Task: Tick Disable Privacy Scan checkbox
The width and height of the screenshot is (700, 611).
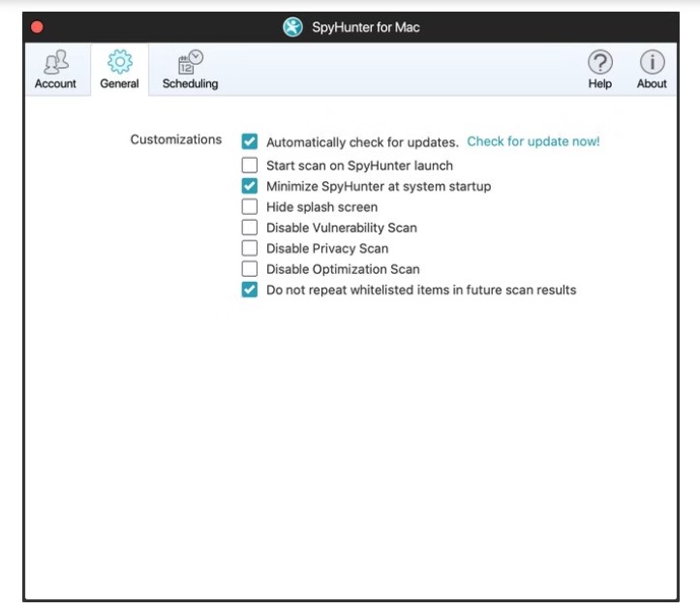Action: click(250, 248)
